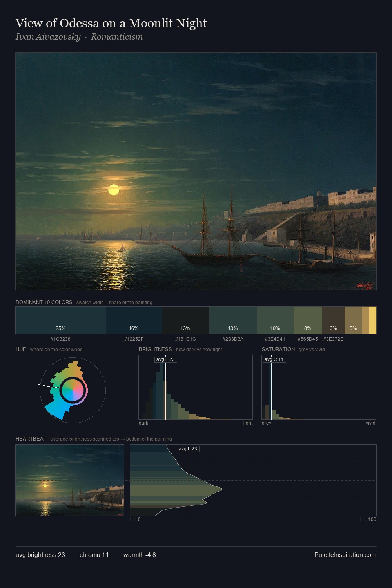This screenshot has width=392, height=588.
Task: Open the large painting image of Odessa
Action: click(x=196, y=171)
